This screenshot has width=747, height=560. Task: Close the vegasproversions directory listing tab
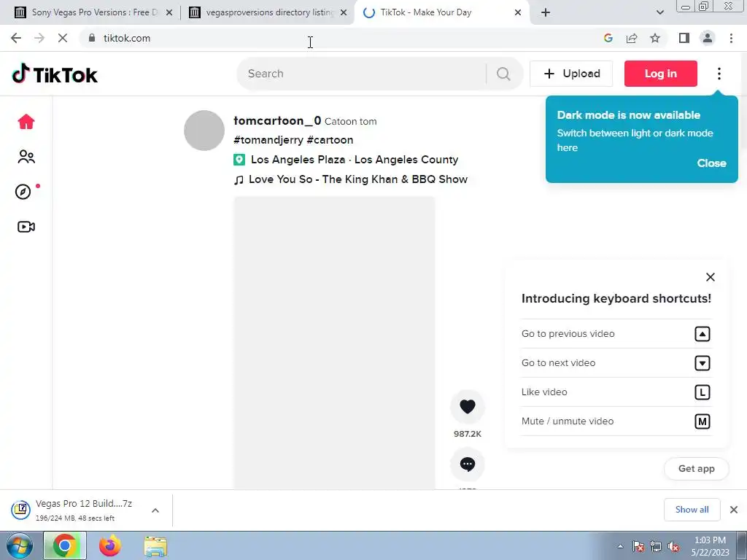pyautogui.click(x=344, y=12)
